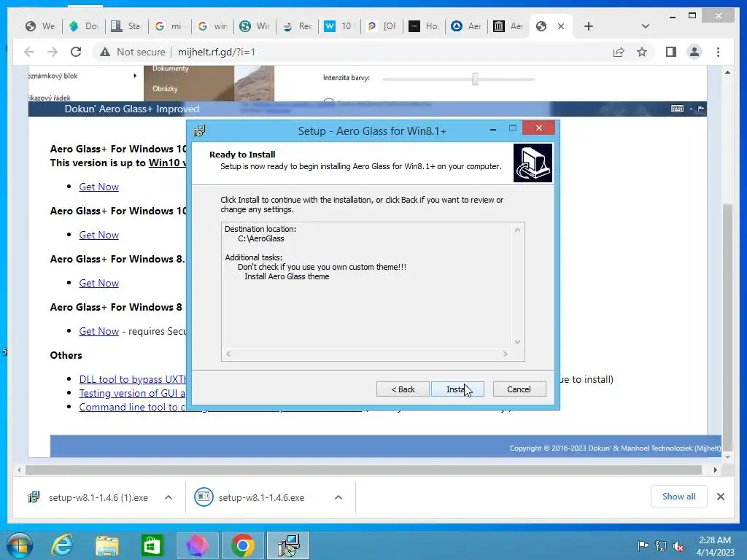Open the Testing version of GUI link
The width and height of the screenshot is (747, 560).
tap(133, 393)
